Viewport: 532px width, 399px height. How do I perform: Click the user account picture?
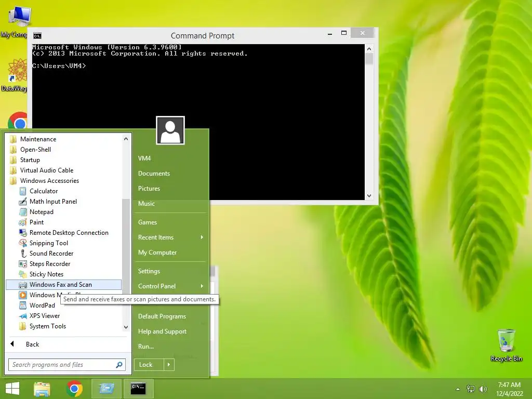[x=170, y=130]
